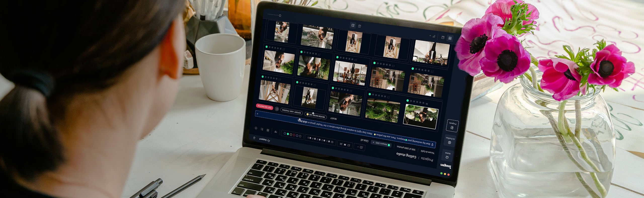Click Projects in the breadcrumb
The height and width of the screenshot is (198, 644).
point(427,159)
